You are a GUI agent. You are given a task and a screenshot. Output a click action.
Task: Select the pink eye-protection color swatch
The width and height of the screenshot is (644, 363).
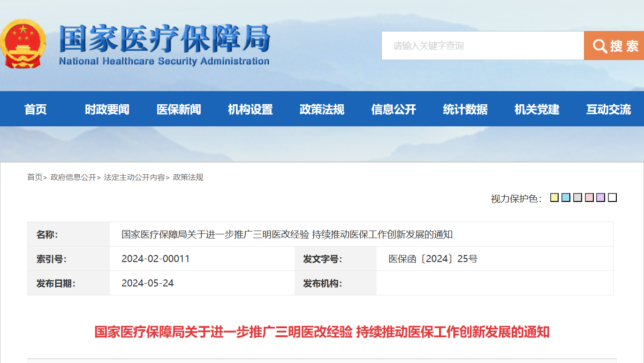(589, 198)
